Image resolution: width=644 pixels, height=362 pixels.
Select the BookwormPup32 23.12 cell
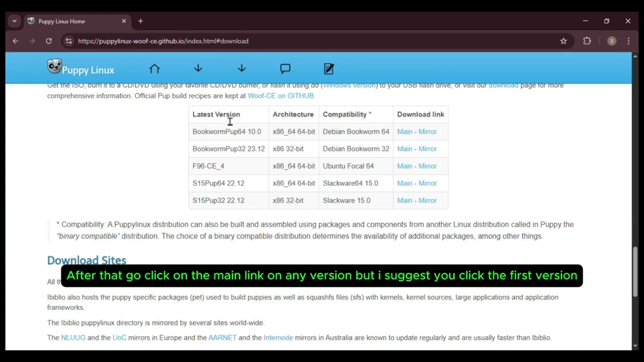tap(229, 149)
